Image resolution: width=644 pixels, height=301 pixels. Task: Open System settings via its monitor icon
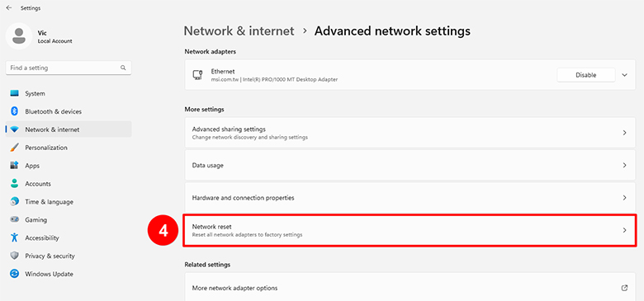15,93
